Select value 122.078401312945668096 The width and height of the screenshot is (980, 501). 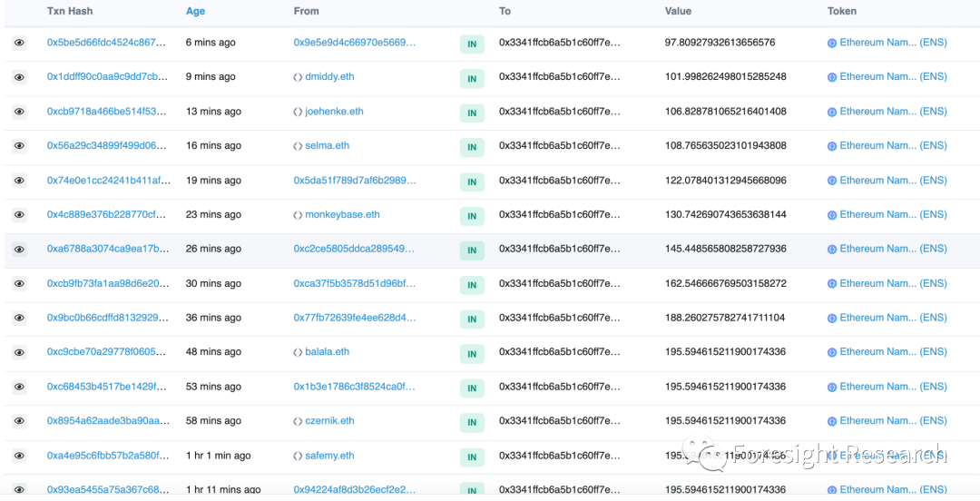pos(726,180)
